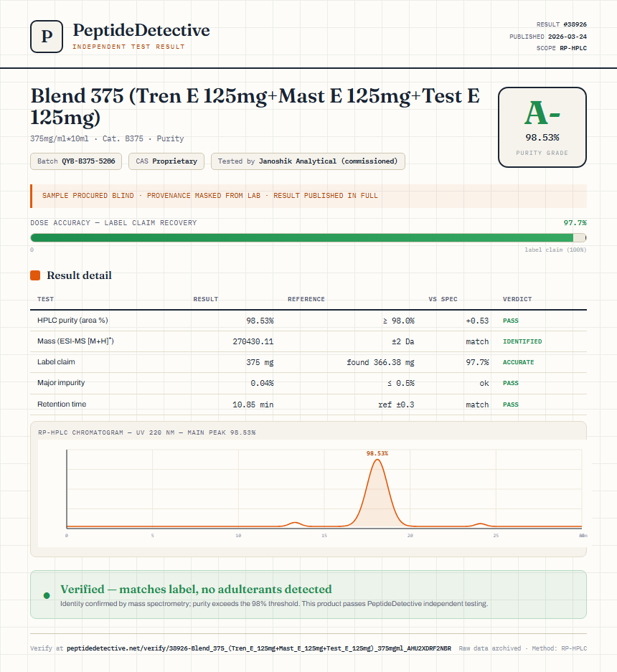Select the Mass (ESI-MS [M+H]+) row label

[75, 341]
